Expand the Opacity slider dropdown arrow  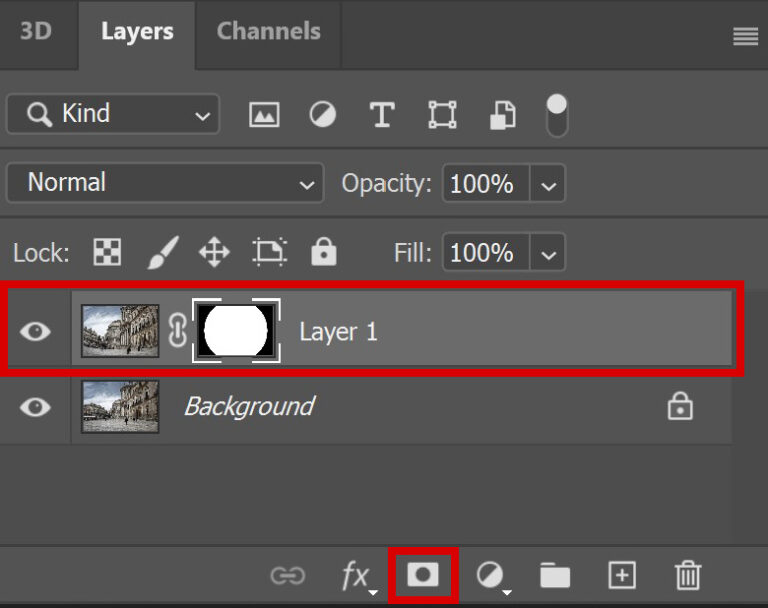pyautogui.click(x=547, y=184)
